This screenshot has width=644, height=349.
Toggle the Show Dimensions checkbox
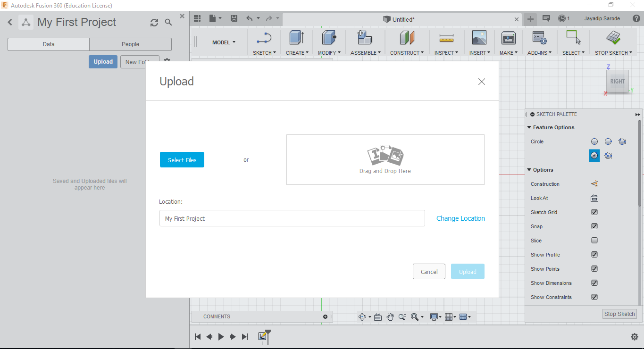click(594, 283)
